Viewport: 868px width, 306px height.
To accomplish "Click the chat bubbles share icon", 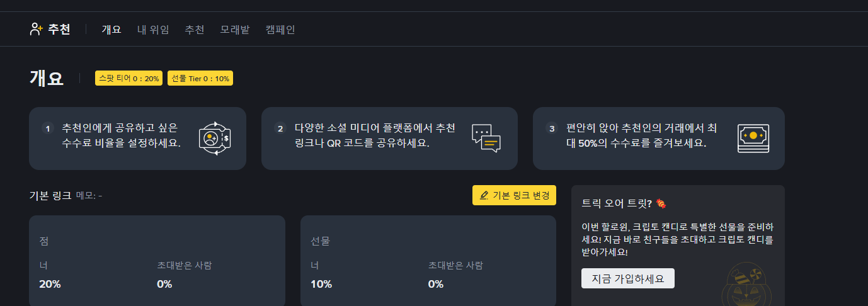I will coord(486,139).
